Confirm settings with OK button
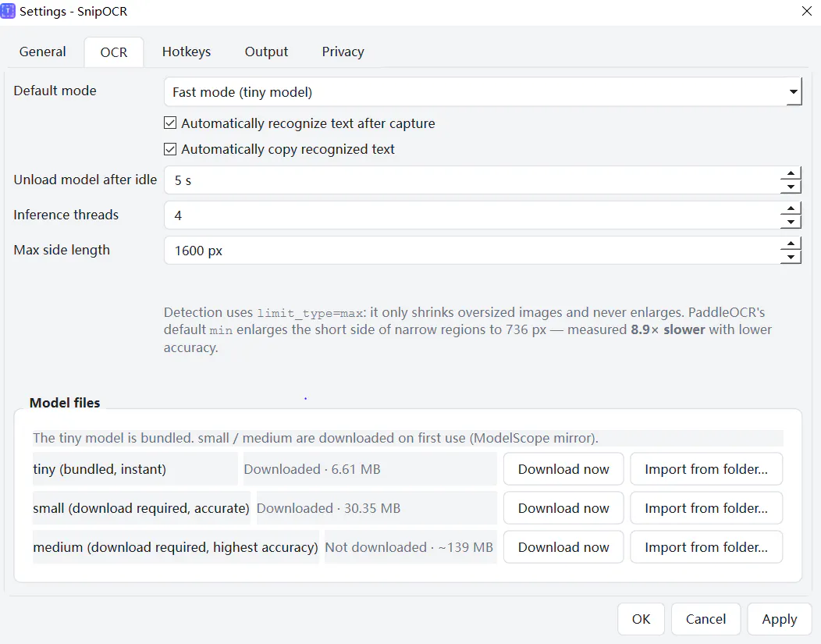The width and height of the screenshot is (821, 644). [x=641, y=619]
